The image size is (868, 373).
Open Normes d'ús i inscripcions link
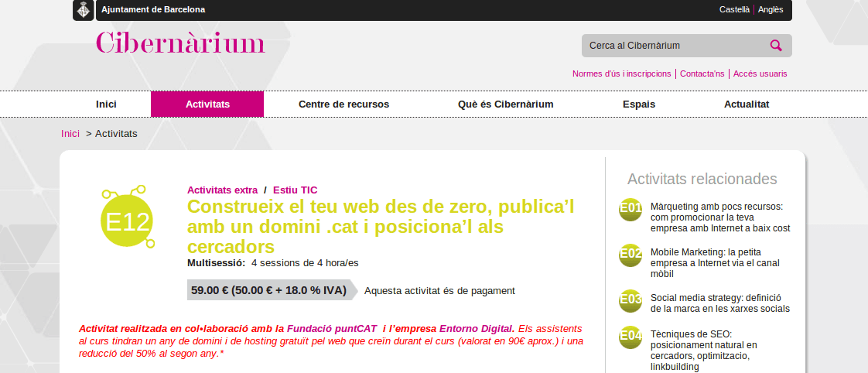point(622,74)
